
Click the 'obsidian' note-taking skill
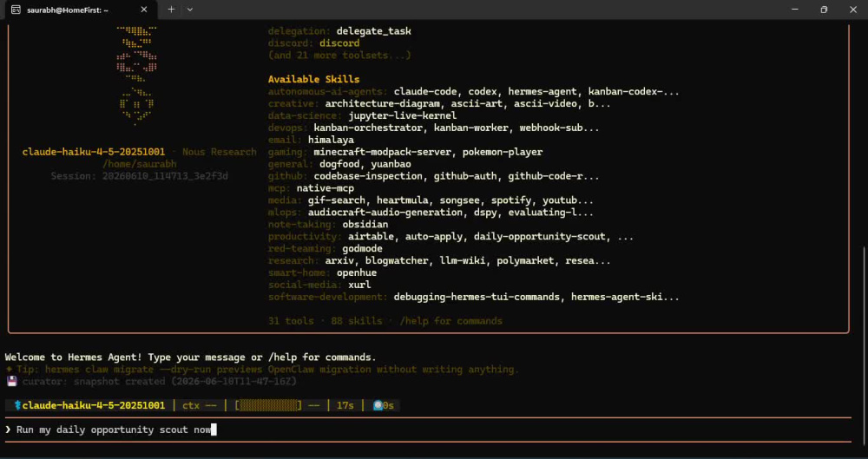pos(365,225)
